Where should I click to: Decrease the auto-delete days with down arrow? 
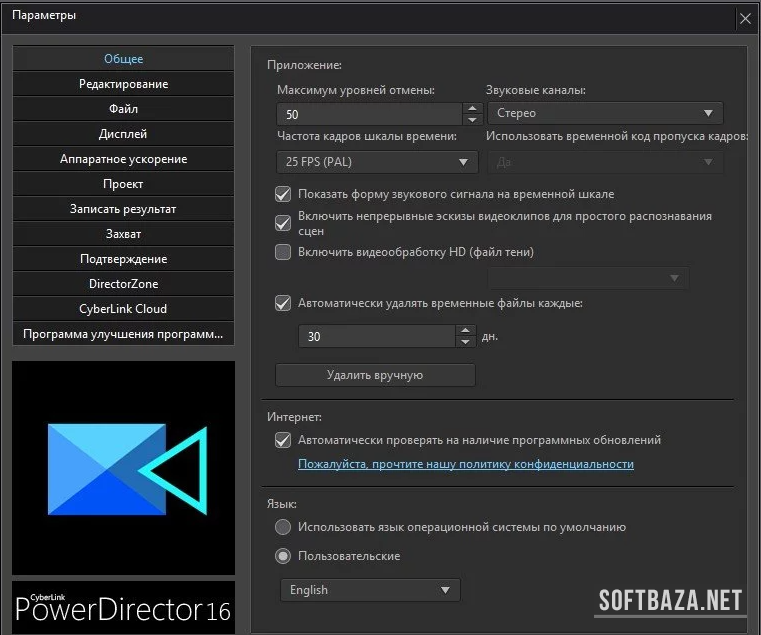464,342
